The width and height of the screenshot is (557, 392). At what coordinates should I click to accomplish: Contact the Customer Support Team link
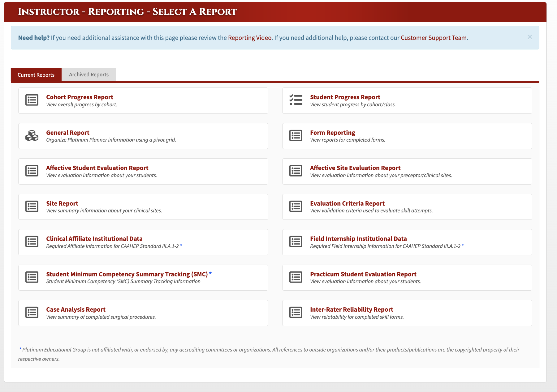coord(434,38)
